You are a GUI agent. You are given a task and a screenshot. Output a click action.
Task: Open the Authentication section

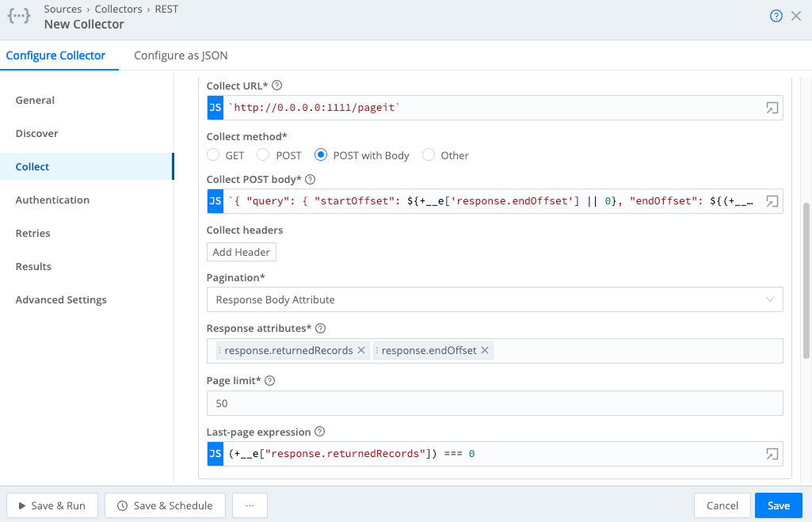pos(52,200)
